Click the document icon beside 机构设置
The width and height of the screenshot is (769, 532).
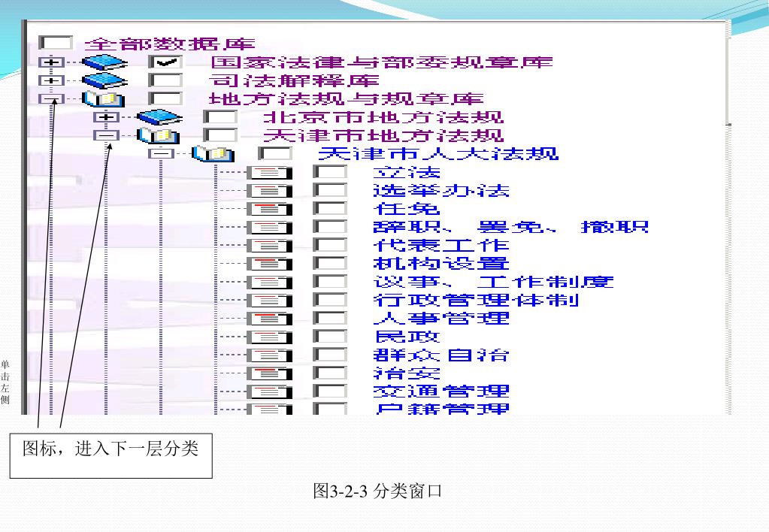click(x=269, y=264)
